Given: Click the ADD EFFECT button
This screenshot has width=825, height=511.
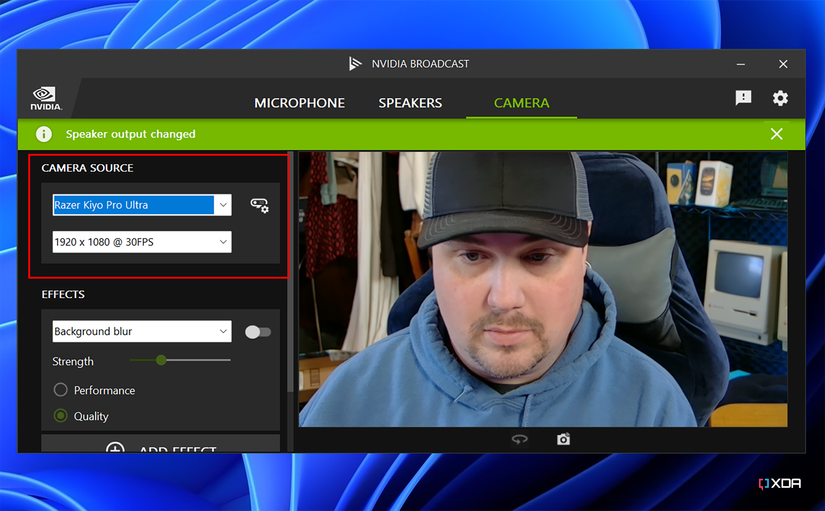Looking at the screenshot, I should click(160, 444).
